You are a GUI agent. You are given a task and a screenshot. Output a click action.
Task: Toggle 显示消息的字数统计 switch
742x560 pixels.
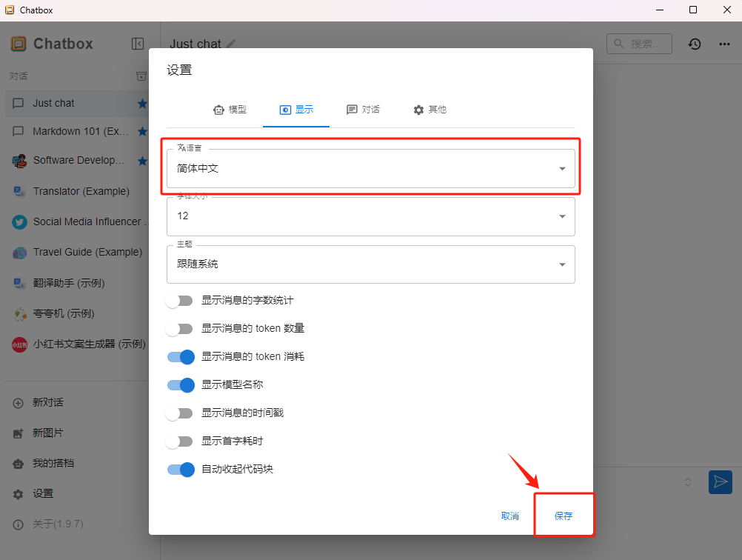tap(180, 301)
